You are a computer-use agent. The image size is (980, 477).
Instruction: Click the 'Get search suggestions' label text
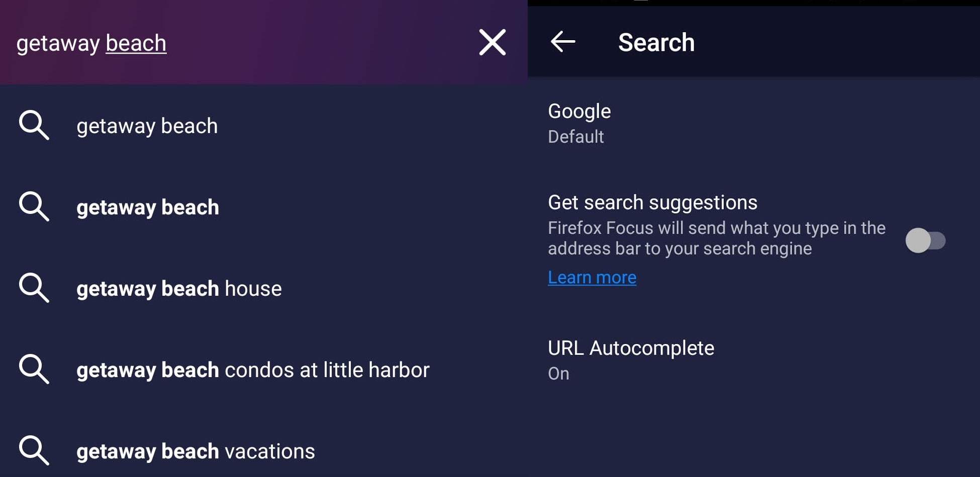[652, 202]
